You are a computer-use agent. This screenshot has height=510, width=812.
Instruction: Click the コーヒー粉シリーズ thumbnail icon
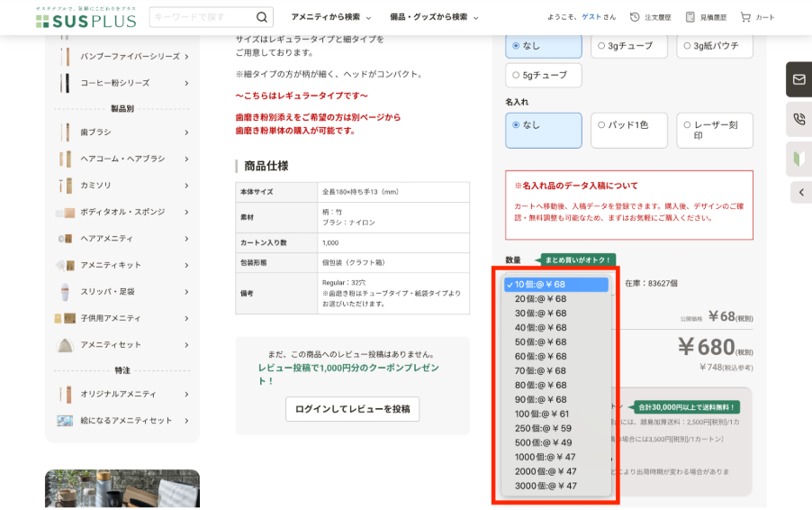click(x=65, y=83)
